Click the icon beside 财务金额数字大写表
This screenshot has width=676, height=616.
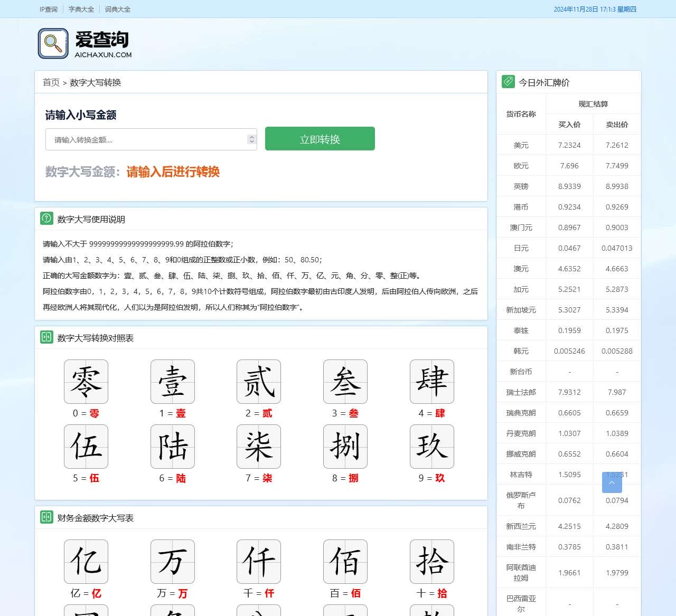[46, 517]
